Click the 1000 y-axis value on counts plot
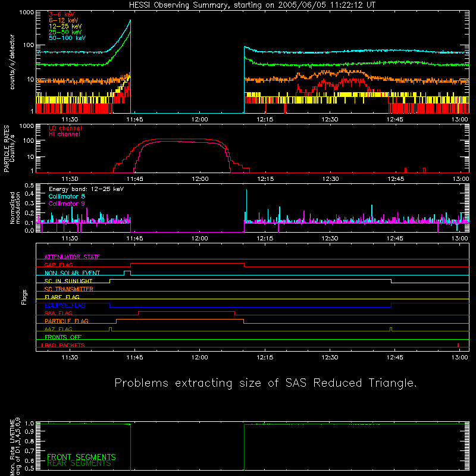 [x=27, y=12]
